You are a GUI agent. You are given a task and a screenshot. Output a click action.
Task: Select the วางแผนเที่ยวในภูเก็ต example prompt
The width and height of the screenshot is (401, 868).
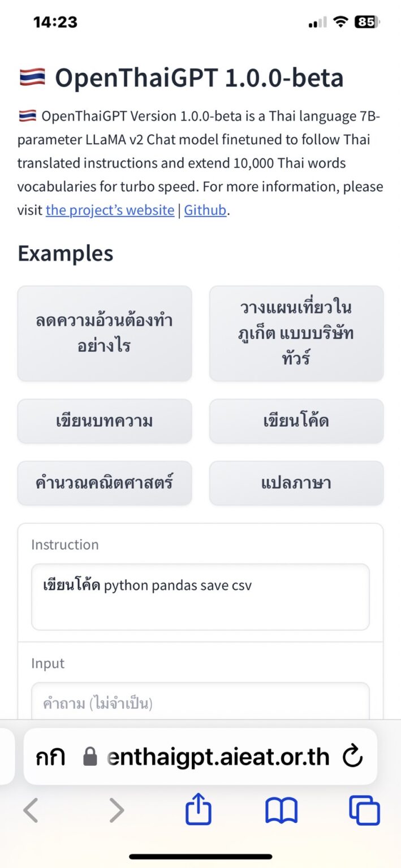[296, 333]
